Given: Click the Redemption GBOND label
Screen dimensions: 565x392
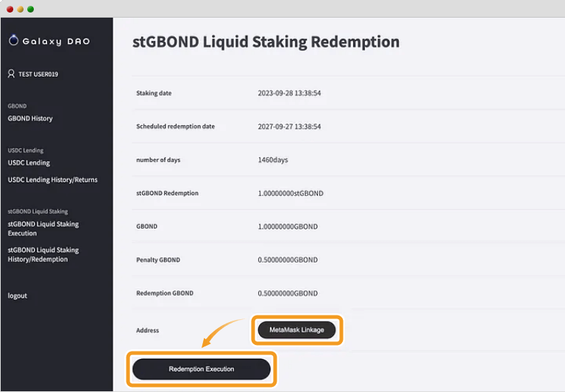Looking at the screenshot, I should tap(165, 293).
